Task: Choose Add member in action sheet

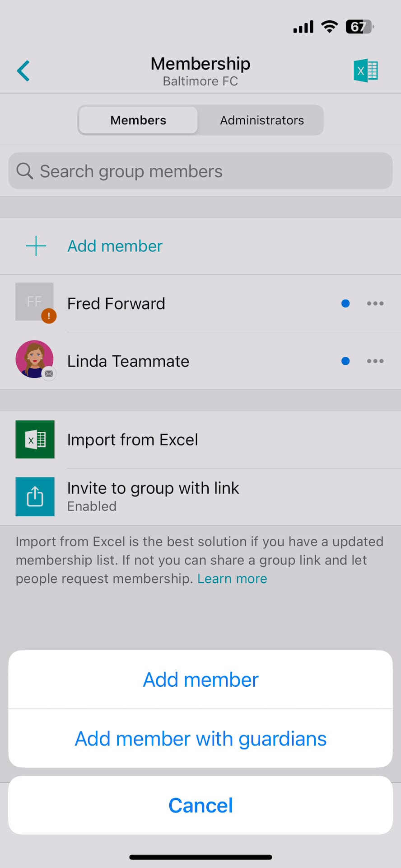Action: coord(200,679)
